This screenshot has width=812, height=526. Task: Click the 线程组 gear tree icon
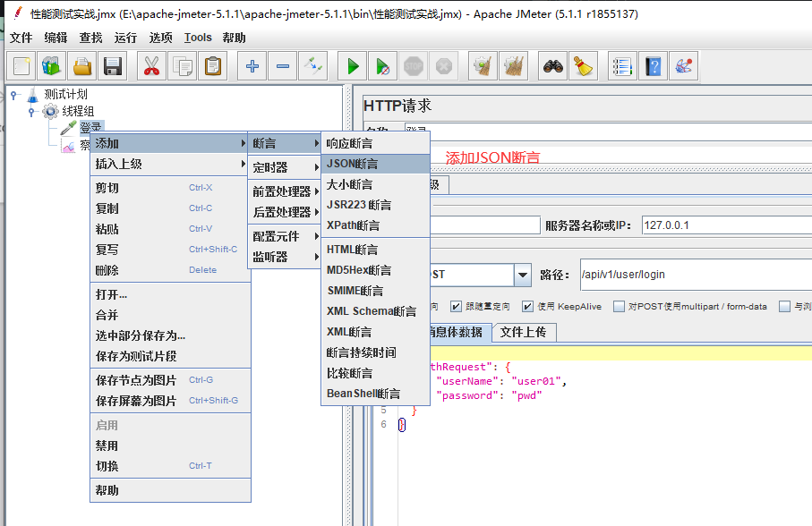point(50,111)
